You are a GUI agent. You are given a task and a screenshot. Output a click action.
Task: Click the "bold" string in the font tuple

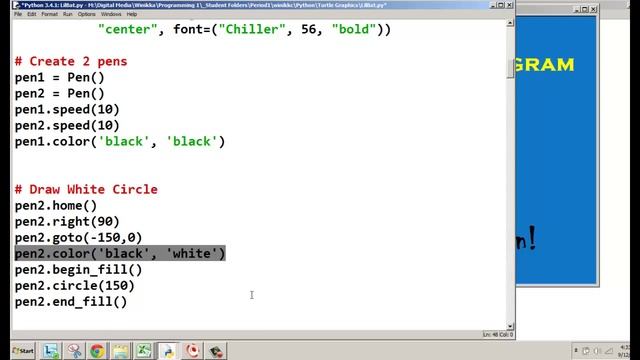(x=354, y=29)
